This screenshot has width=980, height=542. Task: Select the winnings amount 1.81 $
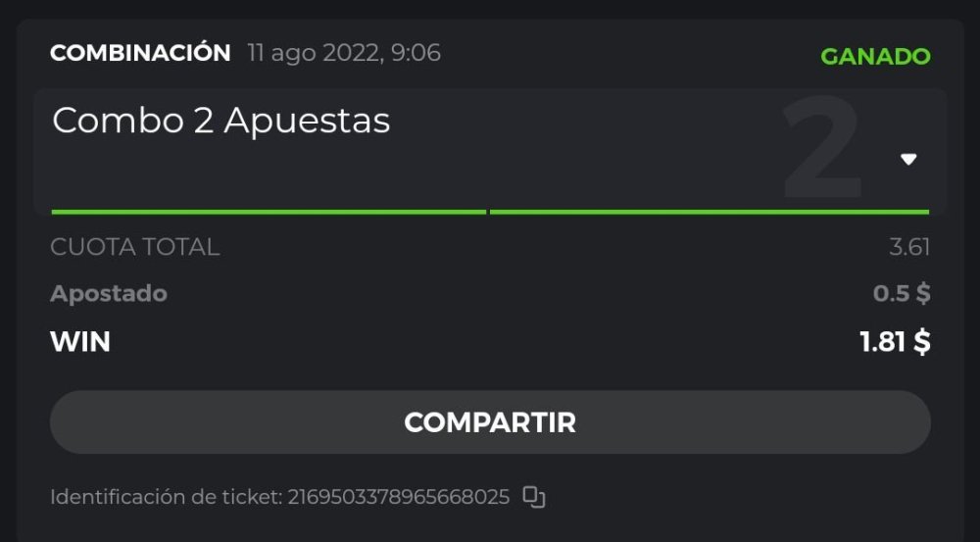click(895, 342)
